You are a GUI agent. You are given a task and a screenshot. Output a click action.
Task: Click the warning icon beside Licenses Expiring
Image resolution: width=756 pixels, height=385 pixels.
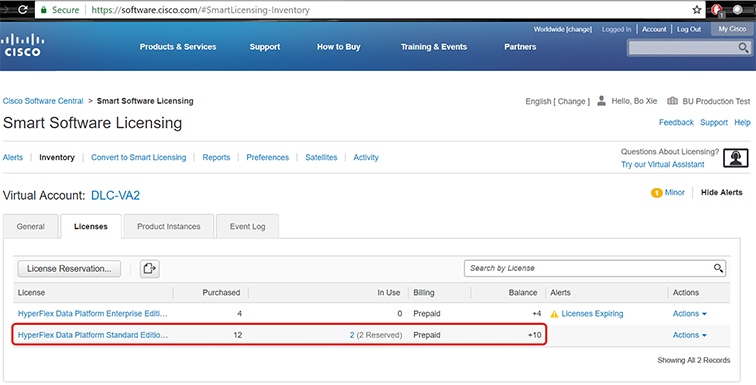point(554,314)
